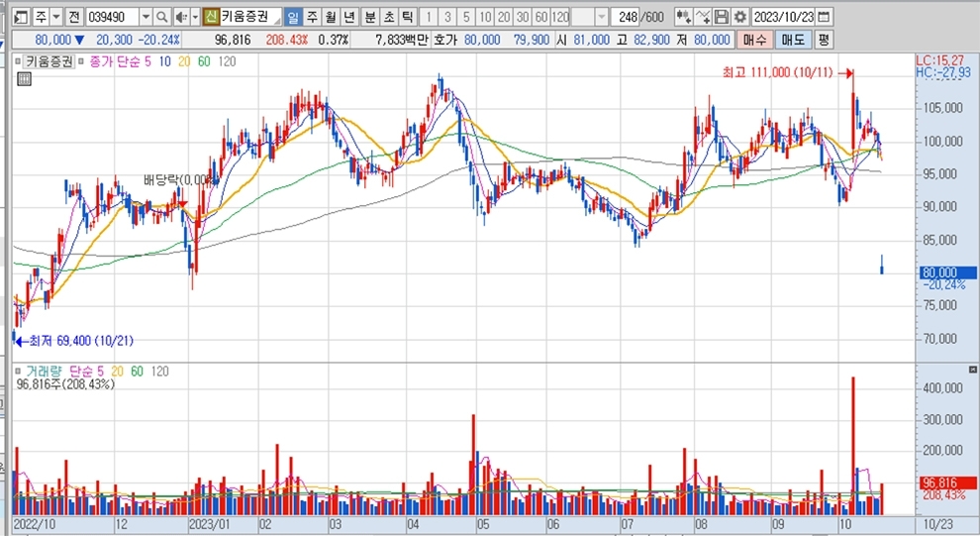The width and height of the screenshot is (980, 536).
Task: Choose the 1 interval button
Action: coord(428,17)
